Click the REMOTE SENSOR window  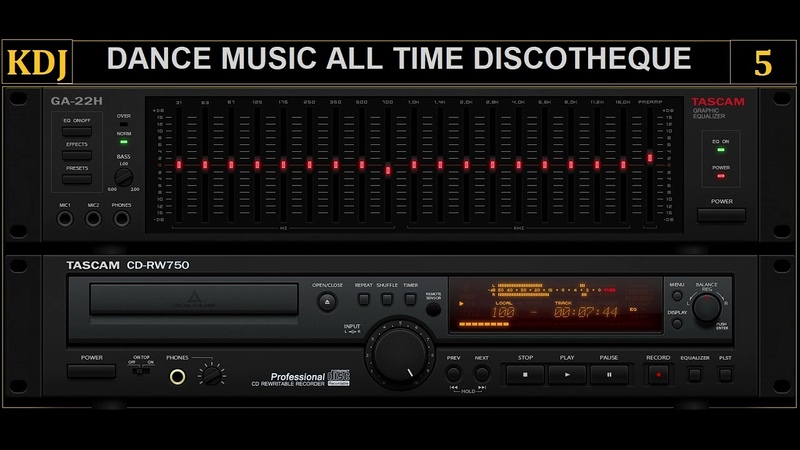433,309
